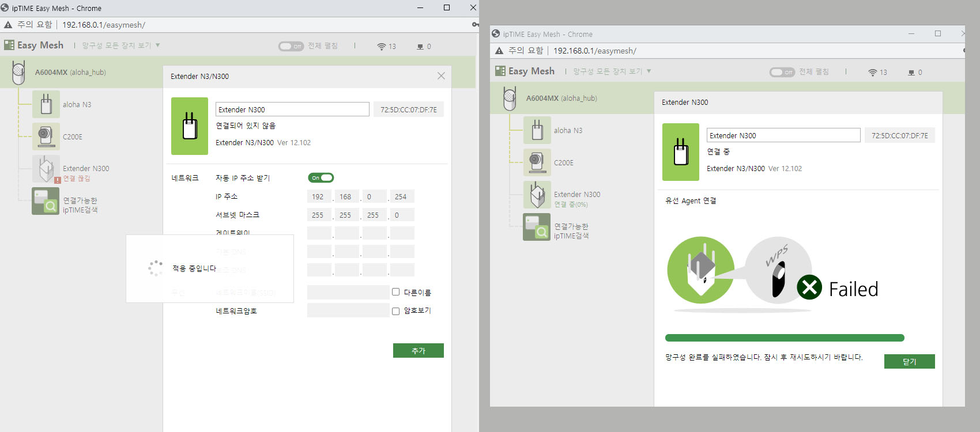Click the wired count icon in right window
Screen dimensions: 980x432
(911, 73)
